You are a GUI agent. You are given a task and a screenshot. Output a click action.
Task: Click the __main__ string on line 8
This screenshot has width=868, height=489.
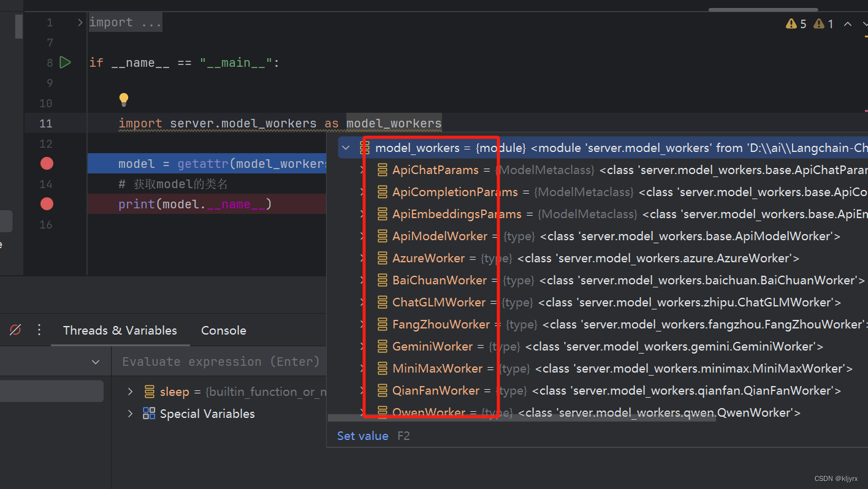(x=236, y=63)
